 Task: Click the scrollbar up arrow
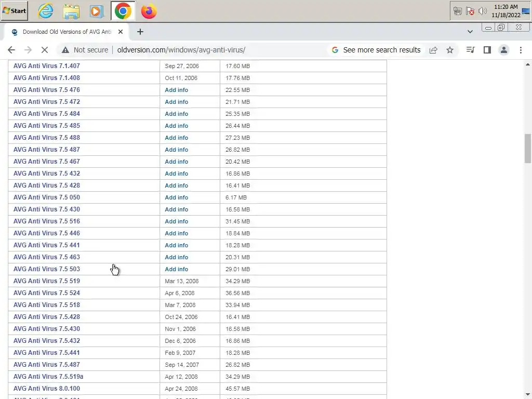(528, 64)
